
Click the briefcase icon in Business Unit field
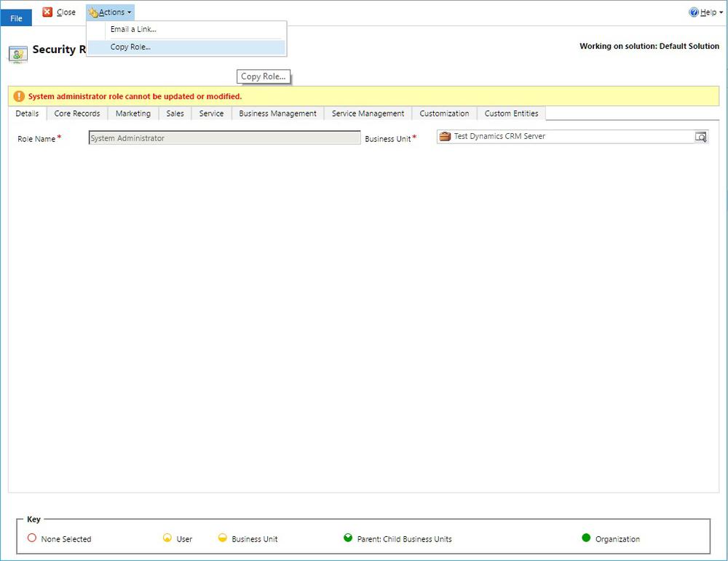pyautogui.click(x=443, y=136)
